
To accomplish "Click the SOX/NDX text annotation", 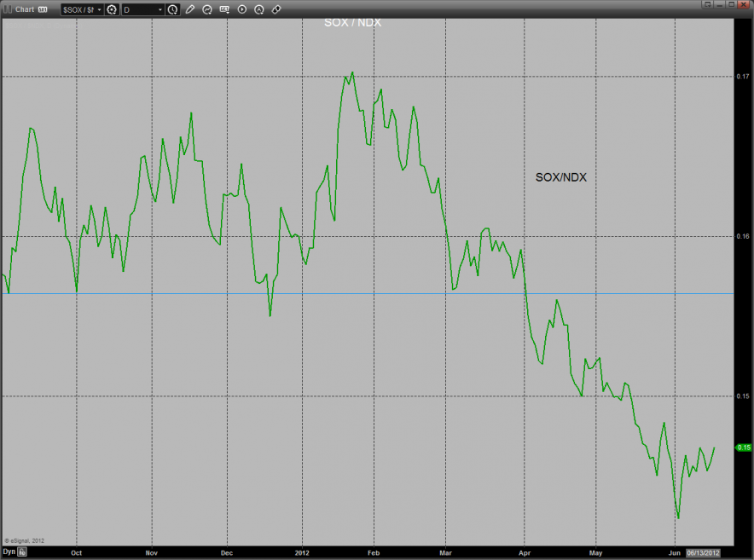I will click(560, 177).
